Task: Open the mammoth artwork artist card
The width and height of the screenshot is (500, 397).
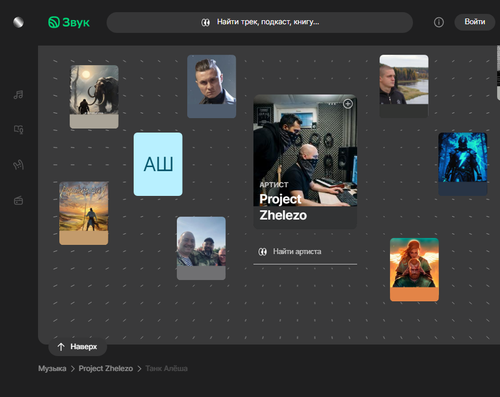Action: coord(94,97)
